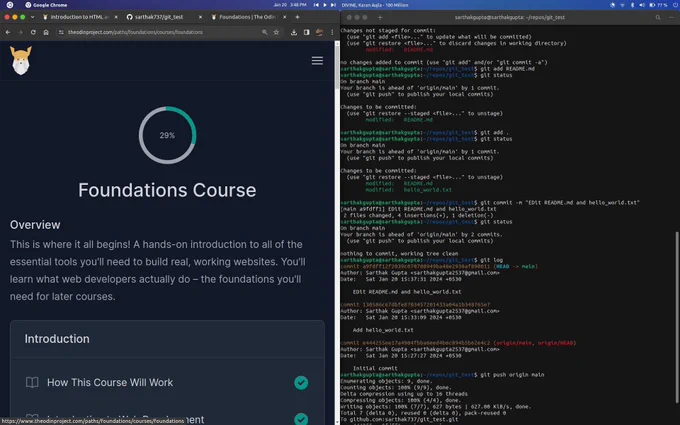View site information icon in address bar
This screenshot has width=680, height=425.
(61, 32)
